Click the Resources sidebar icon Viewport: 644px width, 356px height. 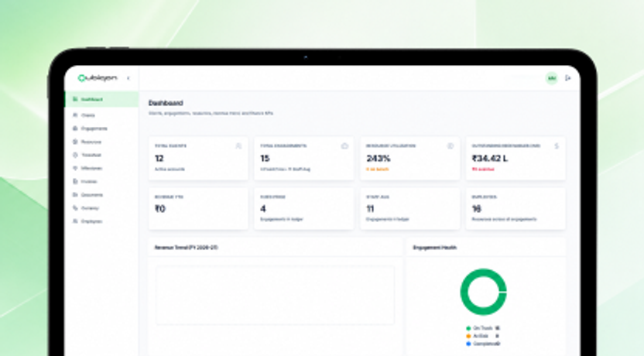point(75,142)
